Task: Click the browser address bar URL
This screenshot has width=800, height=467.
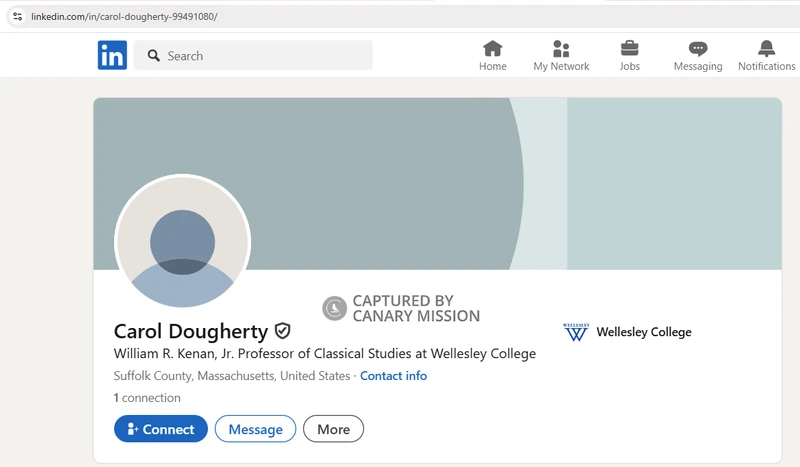Action: [x=124, y=17]
